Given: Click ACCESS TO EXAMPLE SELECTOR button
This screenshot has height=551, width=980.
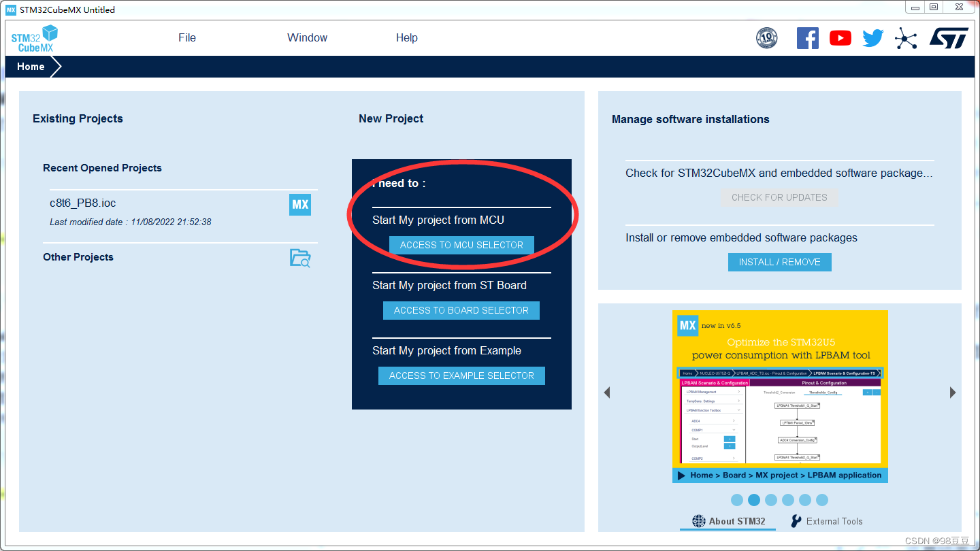Looking at the screenshot, I should (x=461, y=375).
